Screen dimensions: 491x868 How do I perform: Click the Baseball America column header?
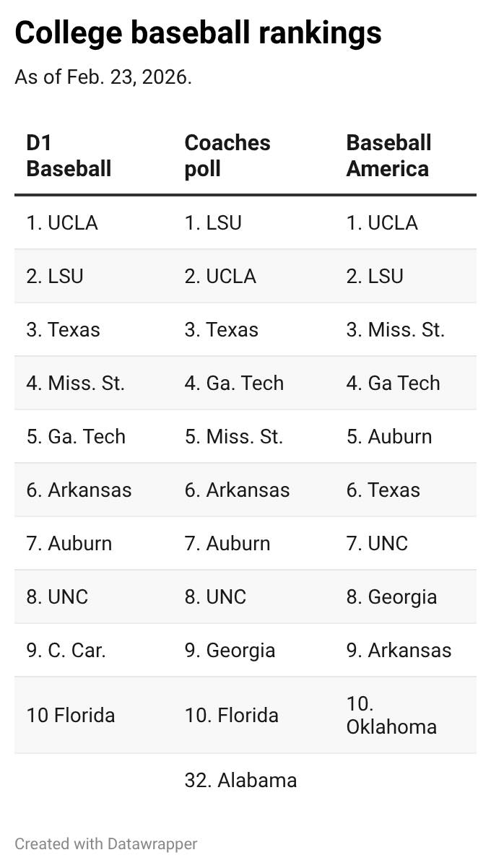click(x=388, y=156)
